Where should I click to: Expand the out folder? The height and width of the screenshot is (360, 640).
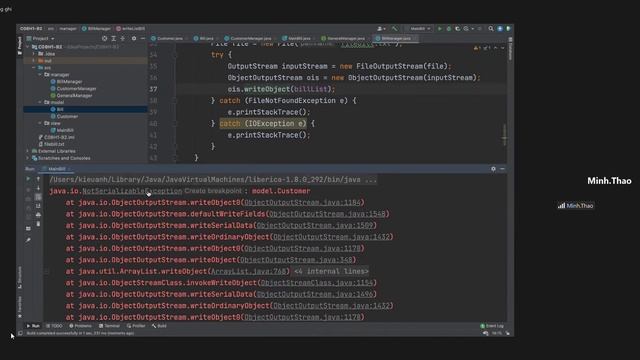[x=34, y=61]
